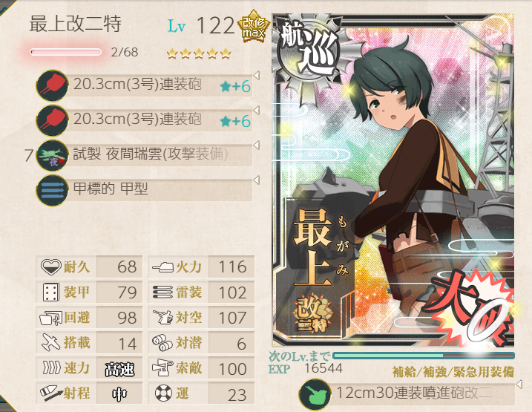
Task: Click the lifebuoy icon beside 運
Action: click(163, 393)
